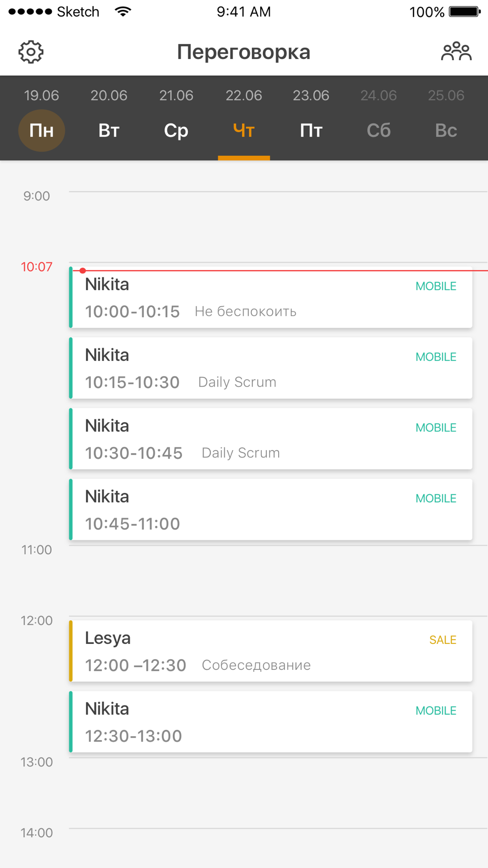Tap the Wi-Fi status icon
488x868 pixels.
point(123,11)
